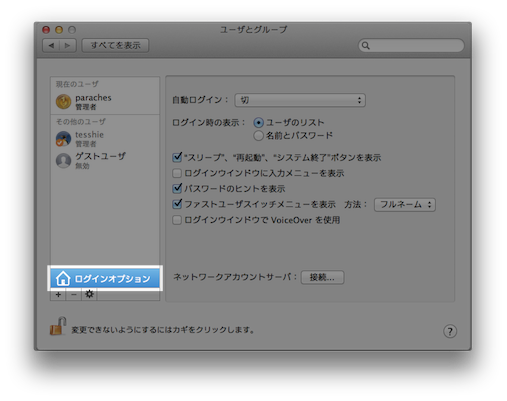Go back with the left arrow button

(51, 45)
